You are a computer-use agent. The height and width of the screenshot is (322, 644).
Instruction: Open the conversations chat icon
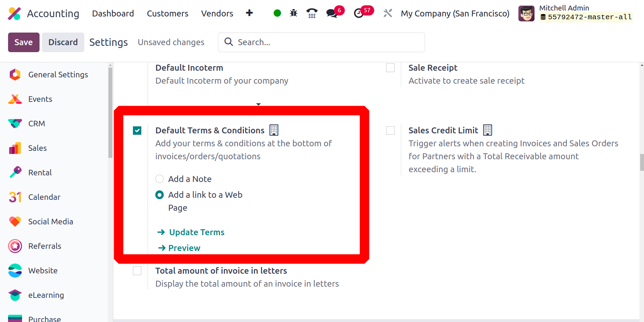332,14
